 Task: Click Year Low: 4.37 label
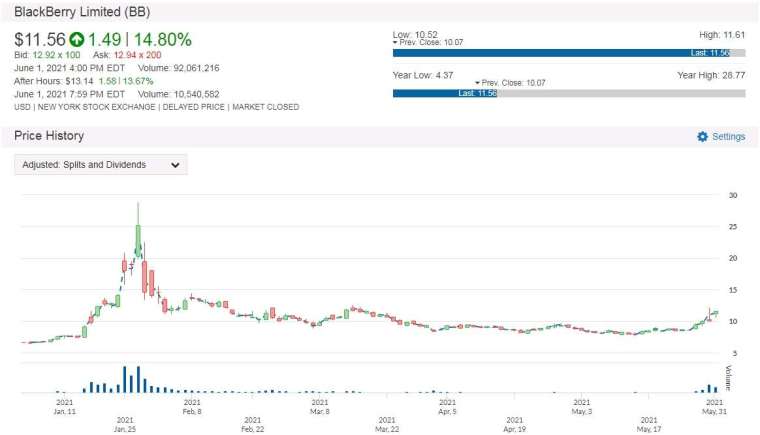423,75
